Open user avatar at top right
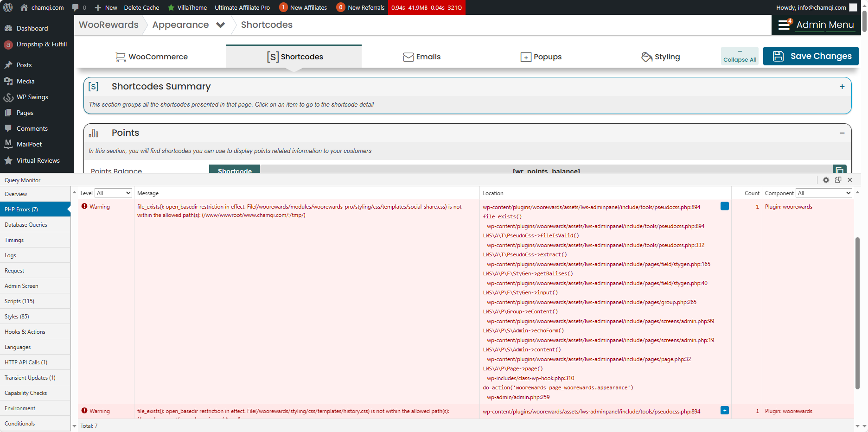The image size is (868, 432). coord(853,7)
